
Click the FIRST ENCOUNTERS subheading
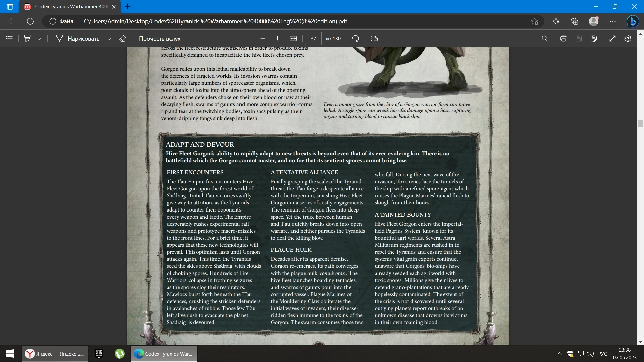point(195,172)
